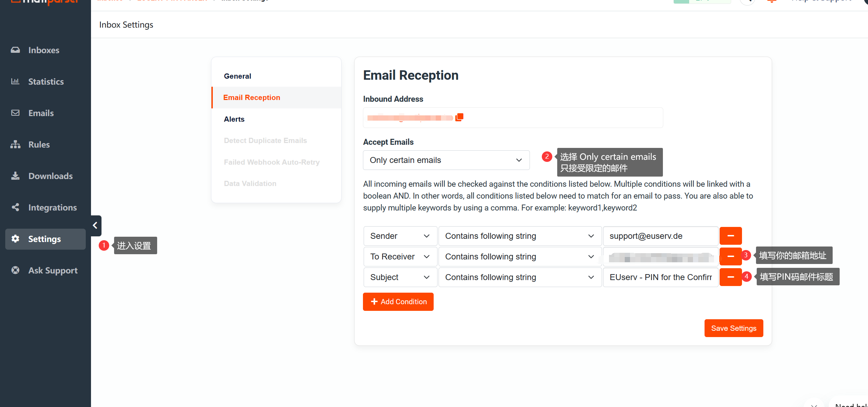Focus the Subject string input field
The image size is (868, 407).
pos(660,277)
